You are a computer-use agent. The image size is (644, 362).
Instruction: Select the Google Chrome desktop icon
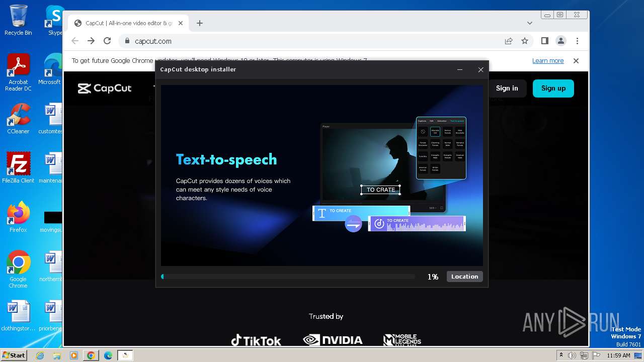click(x=18, y=269)
